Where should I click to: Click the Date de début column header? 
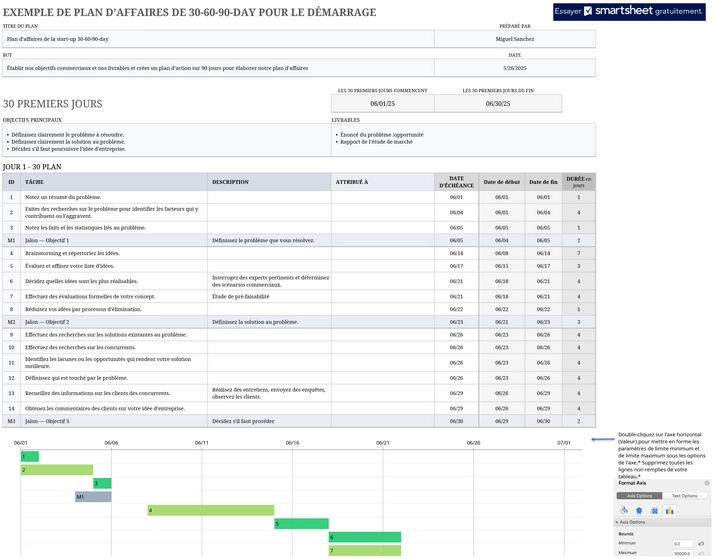(x=502, y=182)
